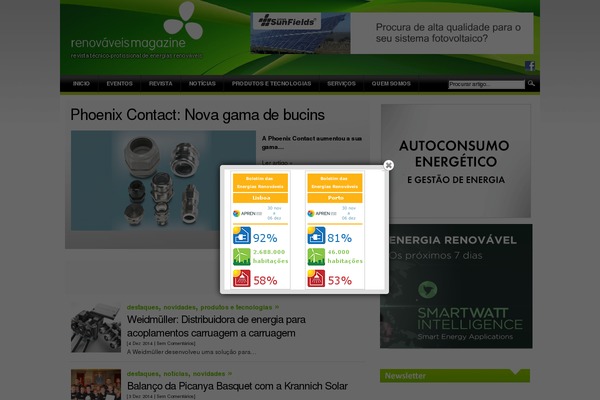Open the Weidmüller article headline

(x=216, y=326)
